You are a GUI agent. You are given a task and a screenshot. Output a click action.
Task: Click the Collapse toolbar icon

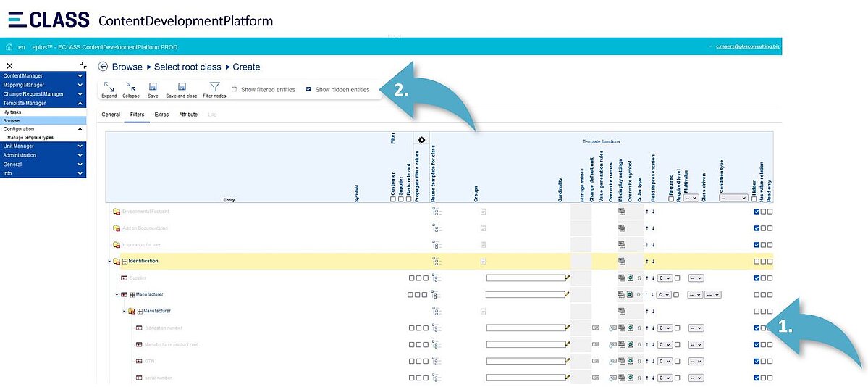pyautogui.click(x=130, y=86)
